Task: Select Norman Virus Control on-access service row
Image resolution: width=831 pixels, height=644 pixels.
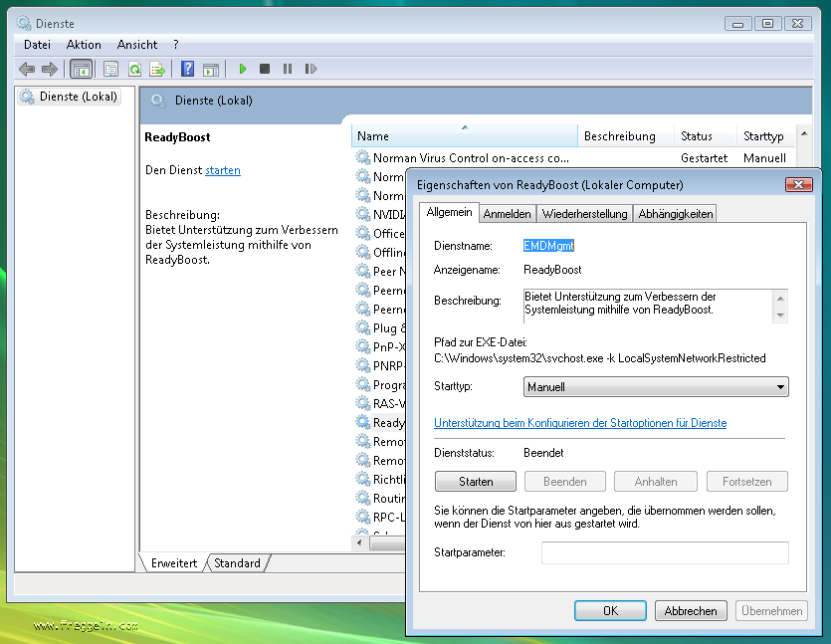Action: (x=572, y=158)
